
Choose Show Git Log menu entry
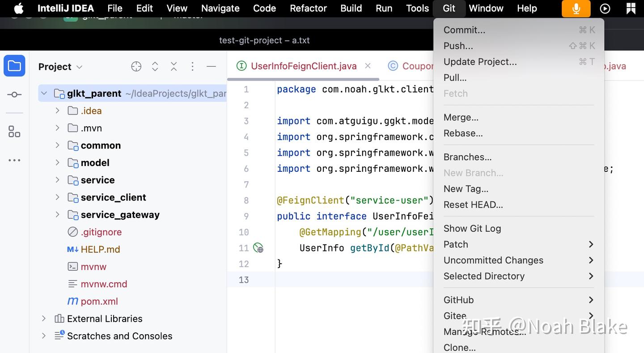[472, 229]
